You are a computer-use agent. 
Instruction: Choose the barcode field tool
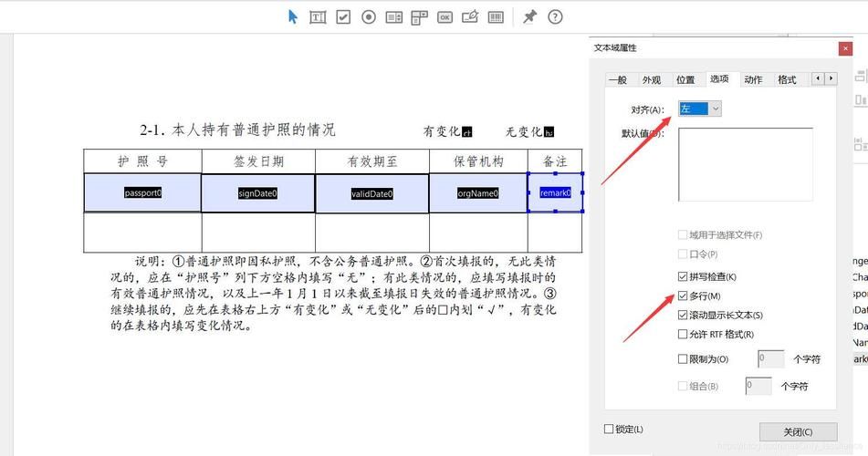(496, 17)
